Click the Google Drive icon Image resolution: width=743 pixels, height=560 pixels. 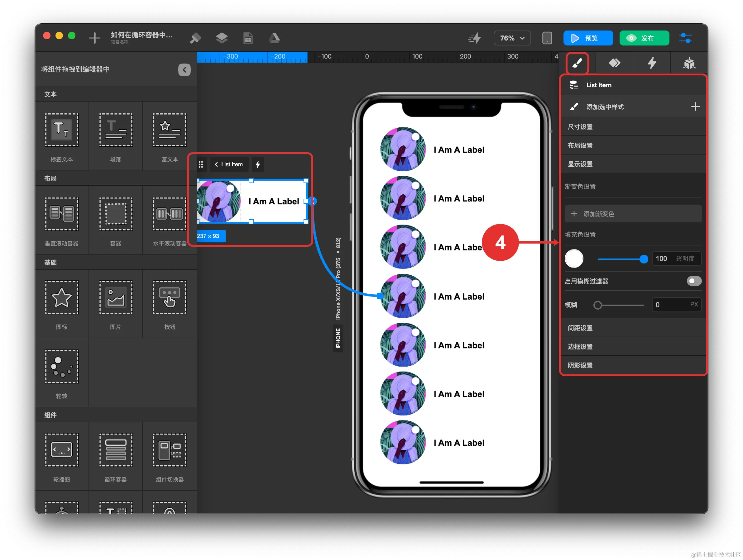274,38
